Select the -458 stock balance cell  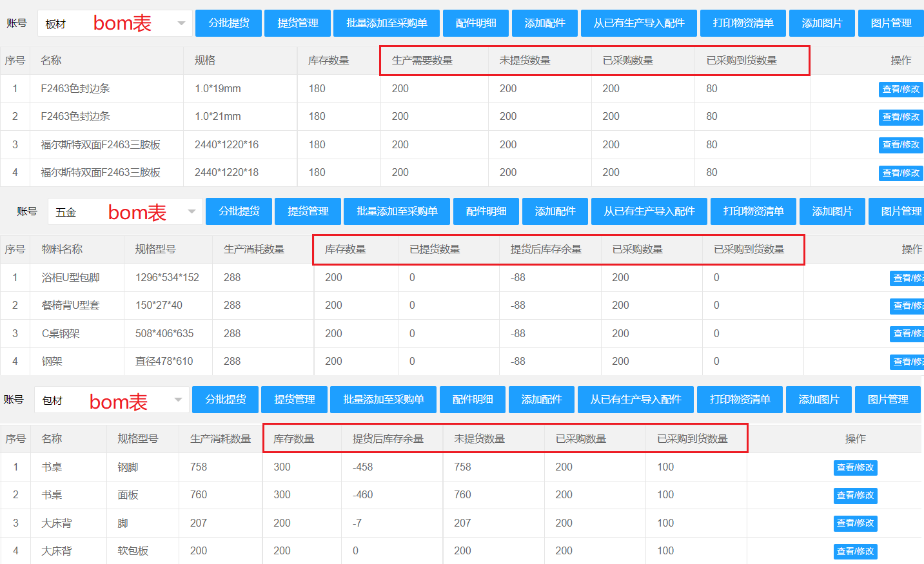[392, 467]
